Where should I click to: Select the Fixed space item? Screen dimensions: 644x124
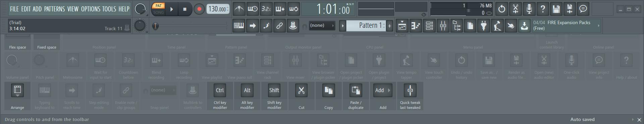(47, 43)
